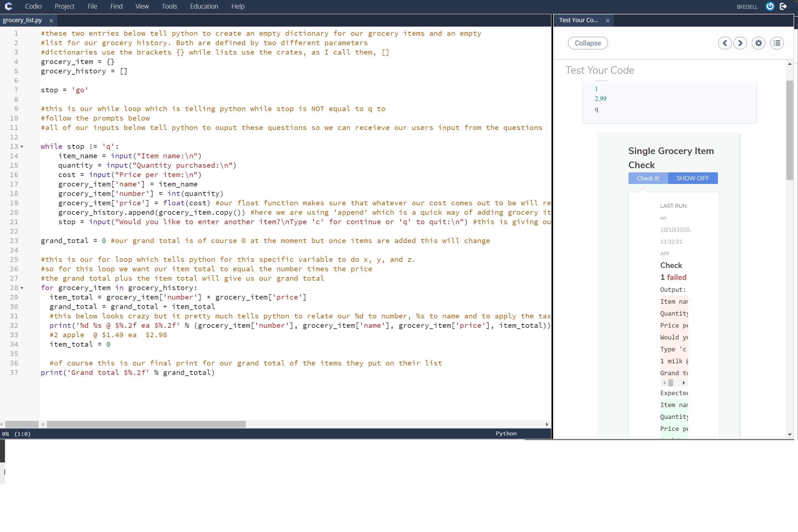
Task: Click the blue restart box icon top right
Action: point(769,6)
